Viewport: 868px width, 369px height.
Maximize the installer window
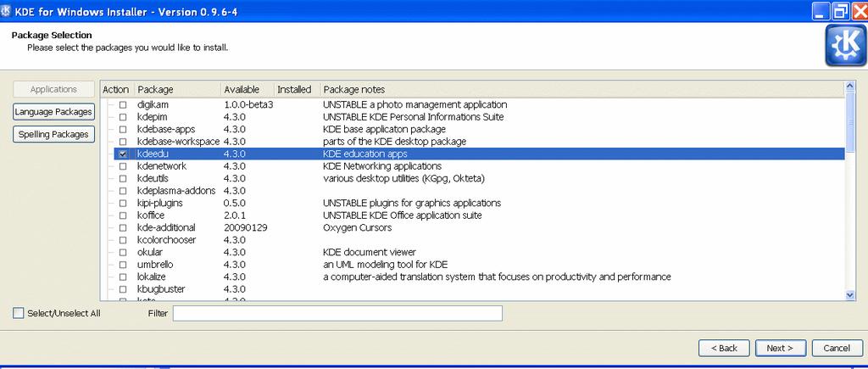840,11
